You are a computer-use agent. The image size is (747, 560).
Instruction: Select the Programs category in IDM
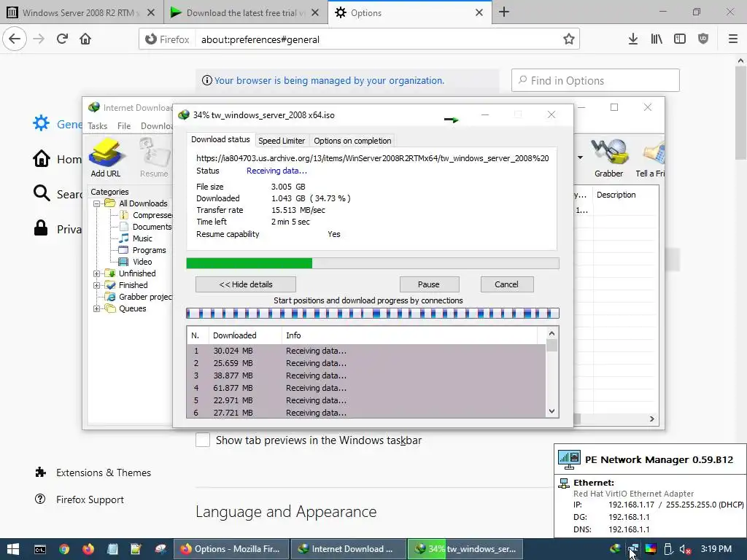coord(149,250)
